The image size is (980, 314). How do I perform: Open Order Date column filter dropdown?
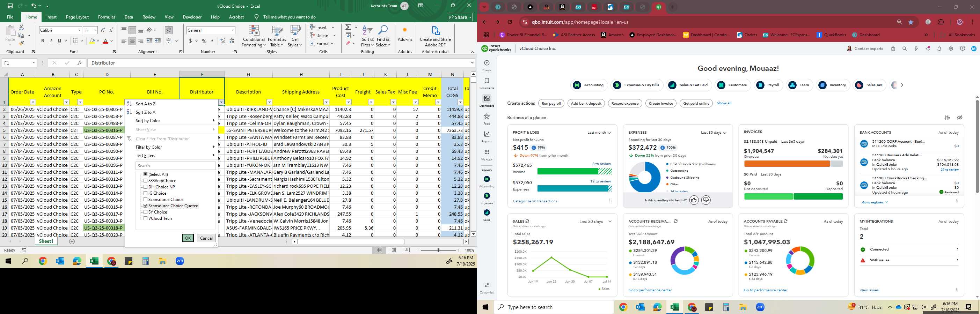click(33, 102)
